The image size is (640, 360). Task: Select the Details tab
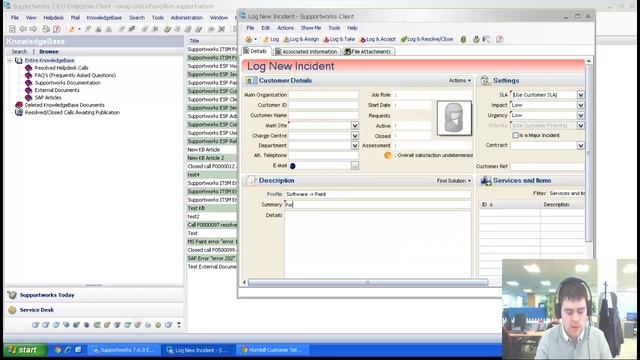click(255, 51)
